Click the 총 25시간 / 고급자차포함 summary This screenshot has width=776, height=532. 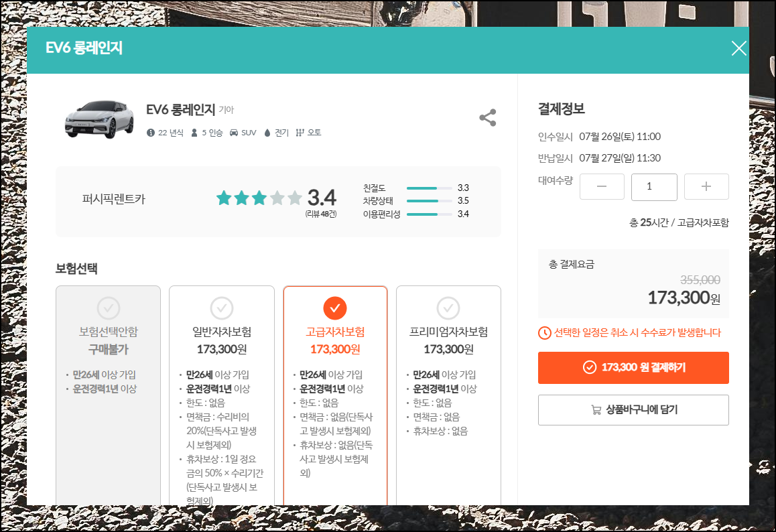click(679, 222)
